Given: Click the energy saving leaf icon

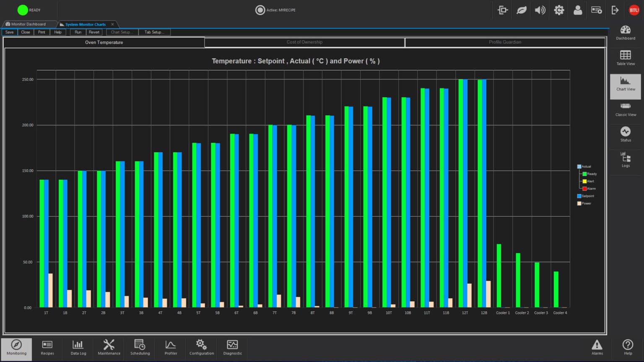Looking at the screenshot, I should coord(521,10).
